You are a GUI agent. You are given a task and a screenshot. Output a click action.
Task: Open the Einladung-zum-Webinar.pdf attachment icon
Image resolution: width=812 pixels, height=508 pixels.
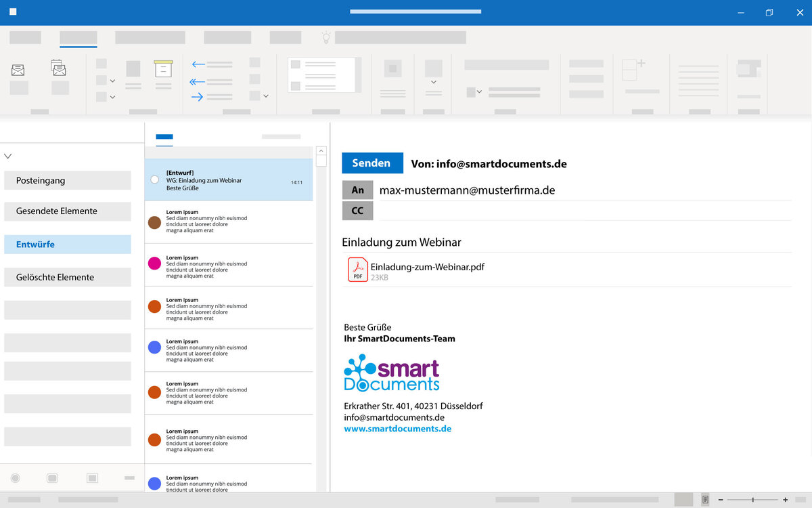(x=357, y=270)
